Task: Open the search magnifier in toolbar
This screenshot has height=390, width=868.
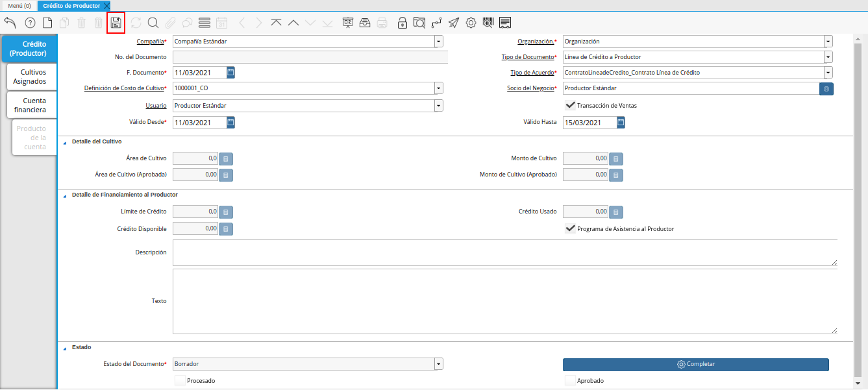Action: pyautogui.click(x=153, y=23)
